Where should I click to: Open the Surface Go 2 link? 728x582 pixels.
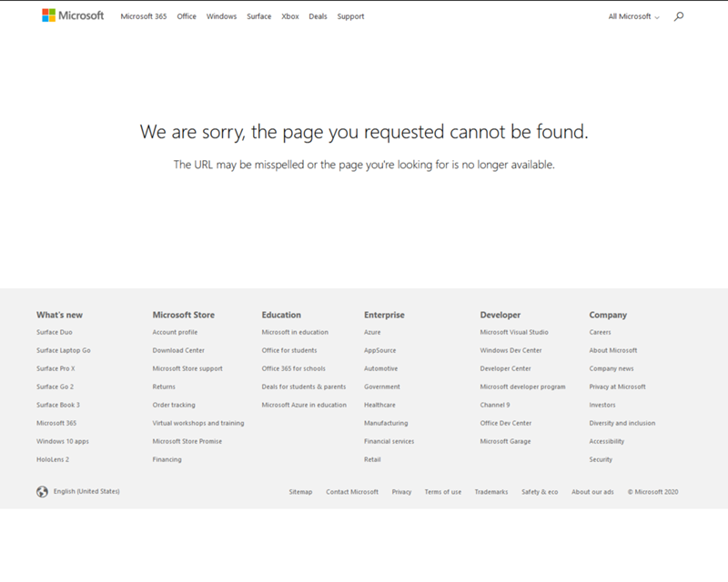coord(56,386)
